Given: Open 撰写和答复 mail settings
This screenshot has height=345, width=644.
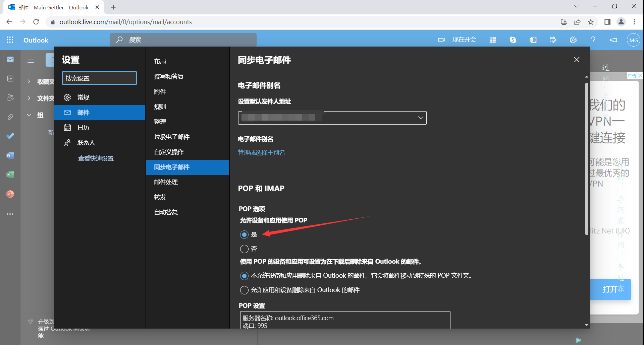Looking at the screenshot, I should click(x=187, y=76).
